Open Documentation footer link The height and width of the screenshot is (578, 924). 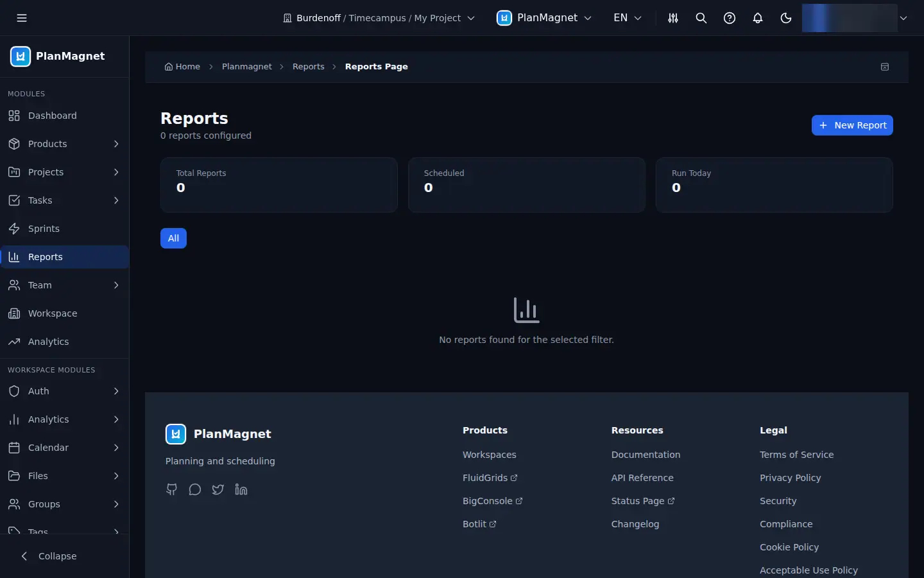(646, 455)
